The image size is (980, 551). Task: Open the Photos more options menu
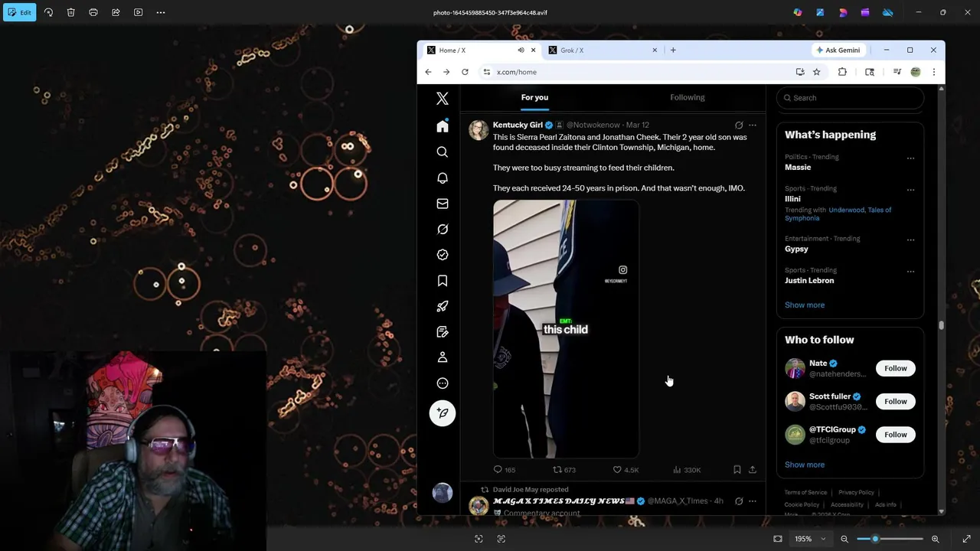point(161,12)
